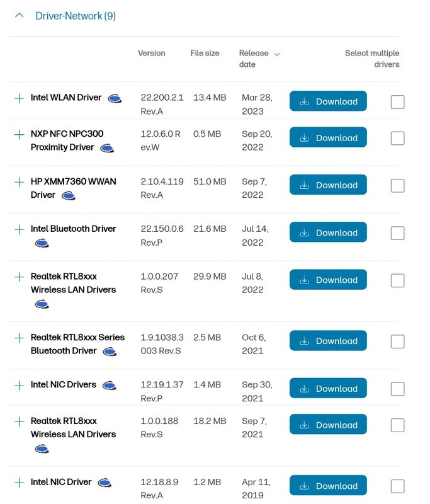Download the Intel WLAN Driver
Viewport: 430px width, 504px height.
pos(328,101)
